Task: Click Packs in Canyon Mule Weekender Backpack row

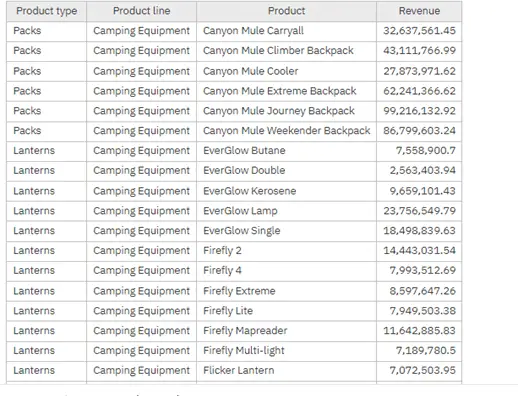Action: point(27,131)
